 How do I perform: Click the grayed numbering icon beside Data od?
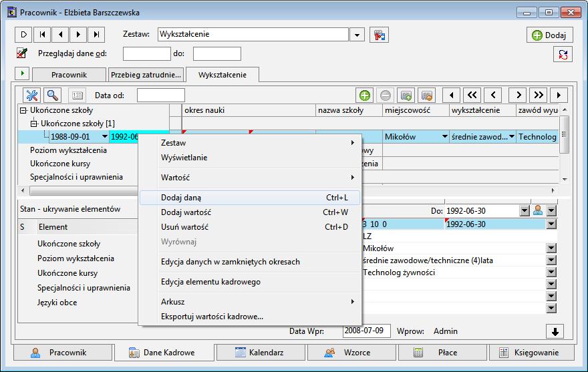tap(78, 96)
